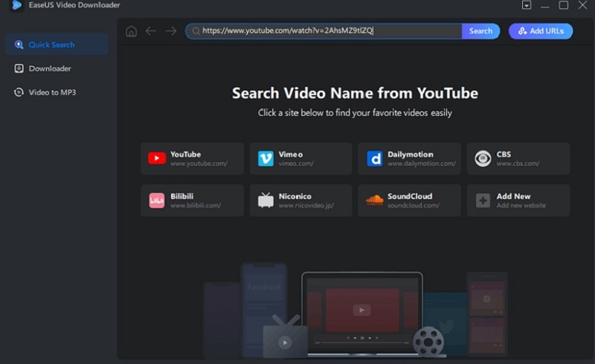Open www.cbs.com/ site link text
This screenshot has width=595, height=364.
pos(518,163)
